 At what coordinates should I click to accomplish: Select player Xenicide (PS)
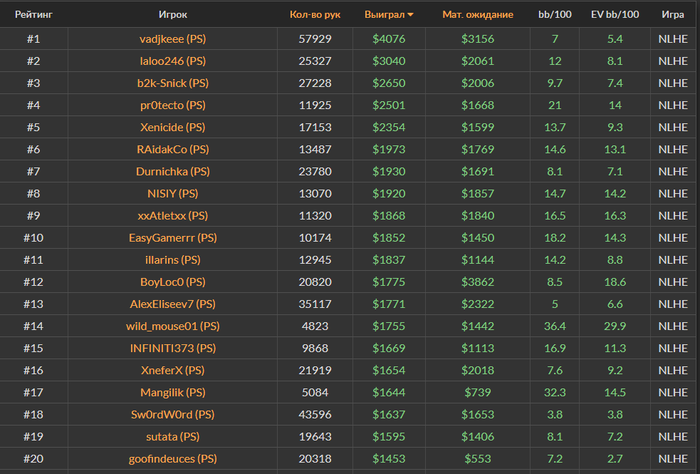click(x=173, y=127)
